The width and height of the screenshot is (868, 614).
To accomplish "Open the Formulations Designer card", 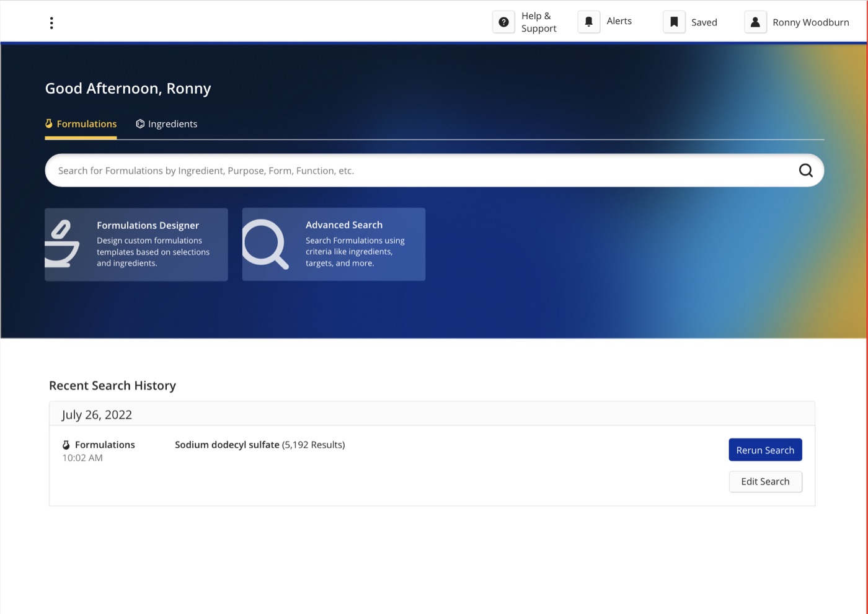I will point(136,244).
